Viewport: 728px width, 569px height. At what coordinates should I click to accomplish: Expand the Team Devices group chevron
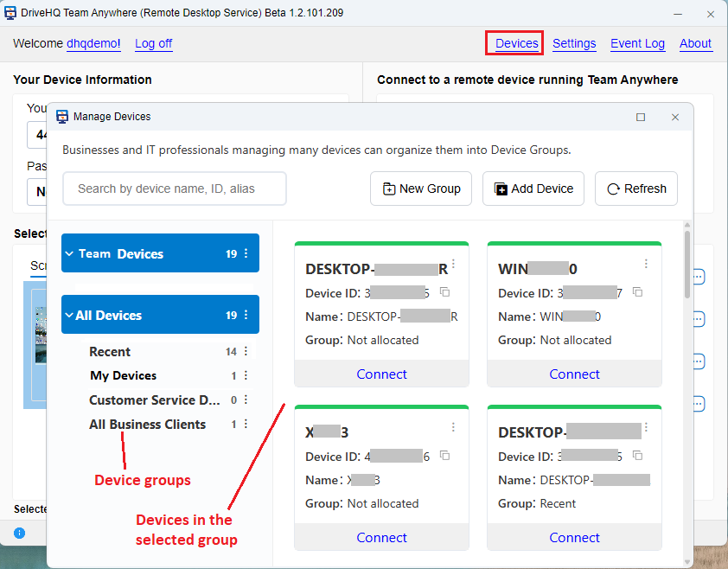(x=69, y=253)
